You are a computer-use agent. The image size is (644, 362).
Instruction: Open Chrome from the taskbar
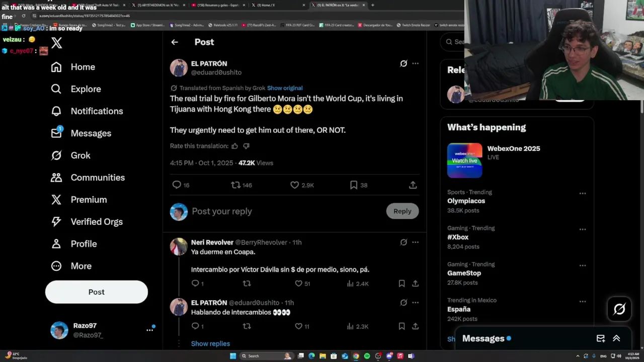[356, 356]
